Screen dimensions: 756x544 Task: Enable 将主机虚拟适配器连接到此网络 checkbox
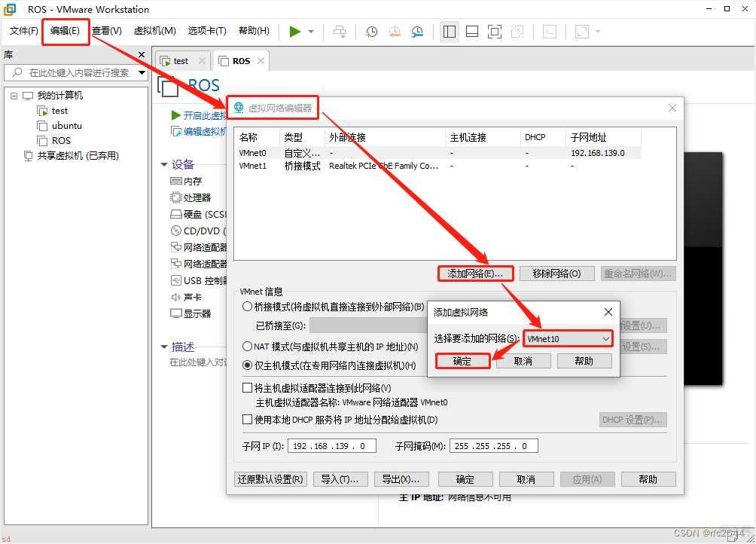click(x=247, y=388)
